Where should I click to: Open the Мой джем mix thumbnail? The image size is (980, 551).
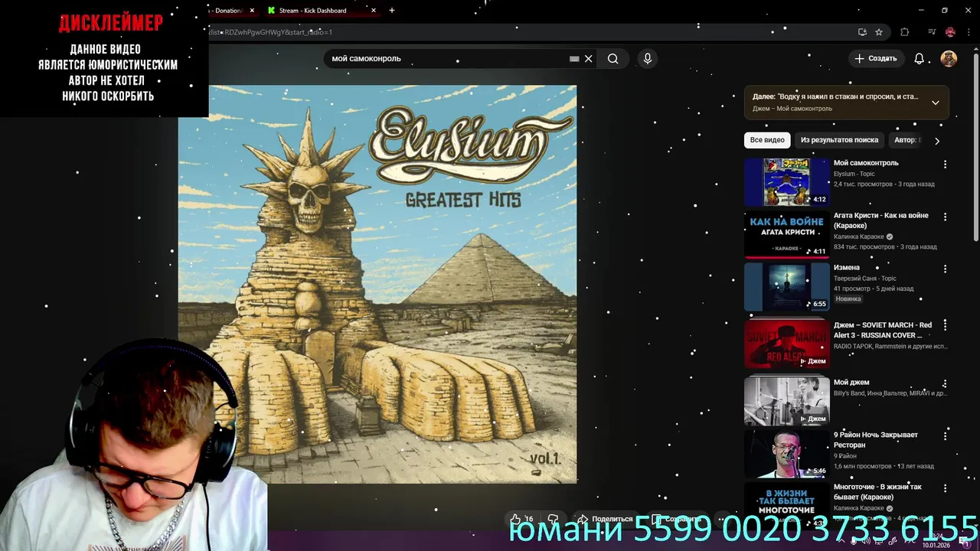[x=787, y=401]
